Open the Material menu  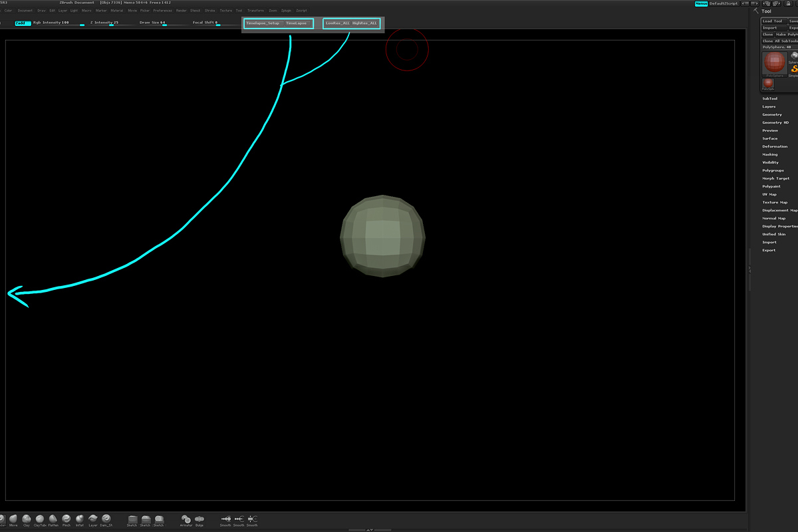[117, 11]
